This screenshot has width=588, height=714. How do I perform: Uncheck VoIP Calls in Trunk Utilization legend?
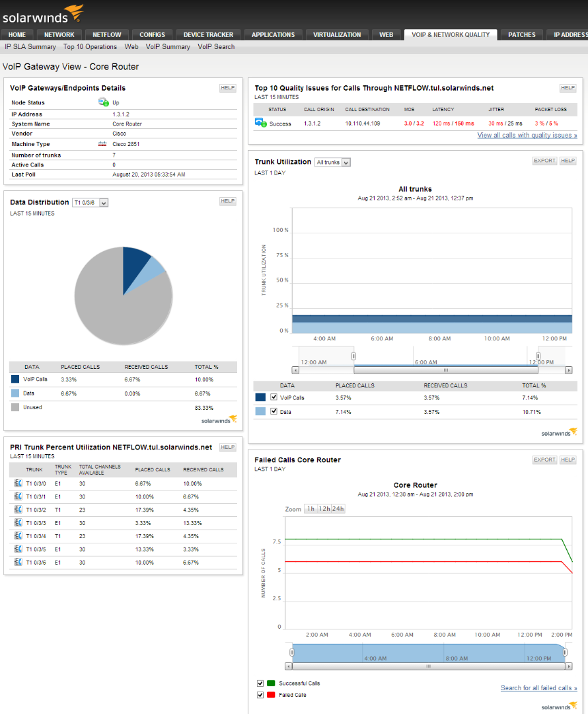pyautogui.click(x=274, y=397)
